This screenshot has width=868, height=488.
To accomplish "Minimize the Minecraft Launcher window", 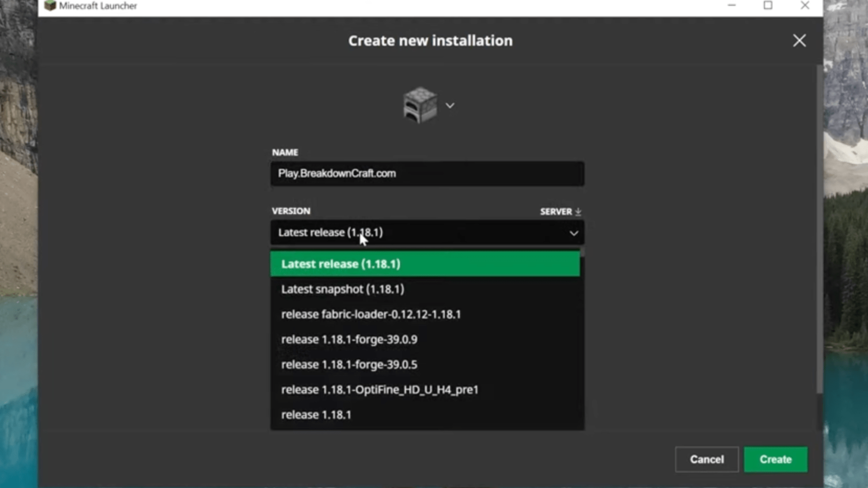I will (732, 5).
